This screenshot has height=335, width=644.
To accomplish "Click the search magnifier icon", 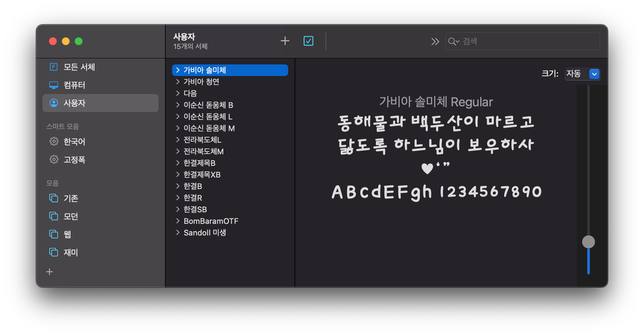I will click(453, 41).
